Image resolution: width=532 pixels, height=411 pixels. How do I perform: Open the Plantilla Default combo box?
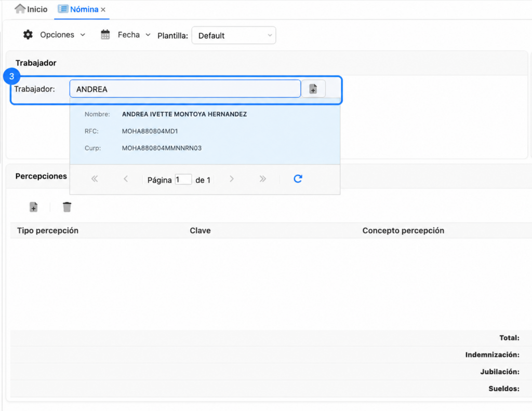coord(234,35)
